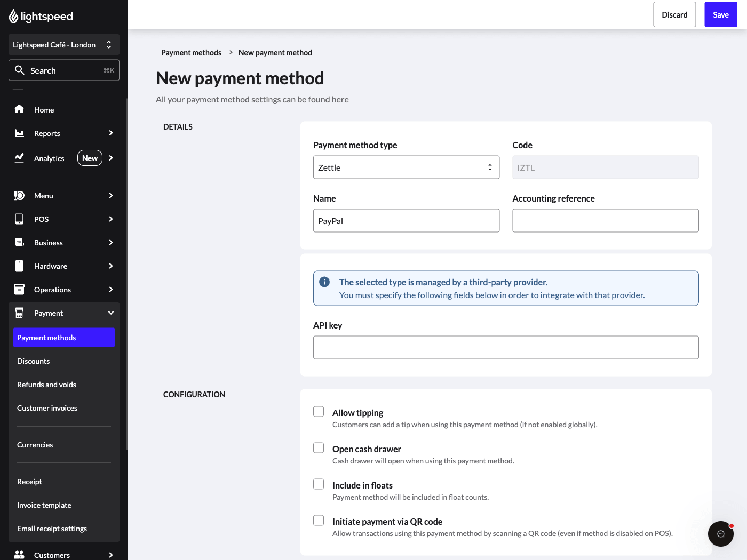This screenshot has height=560, width=747.
Task: Expand the Operations section chevron
Action: (x=111, y=290)
